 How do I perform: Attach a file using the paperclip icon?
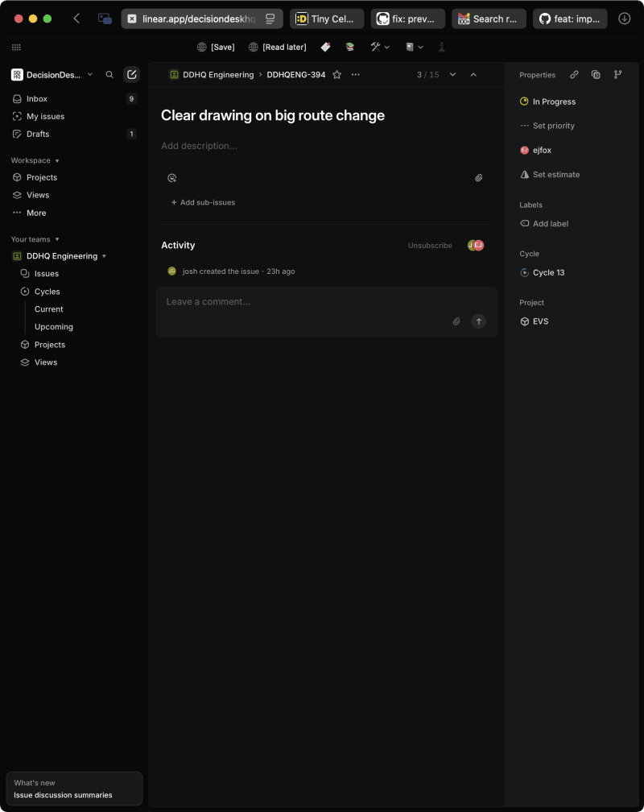tap(479, 177)
